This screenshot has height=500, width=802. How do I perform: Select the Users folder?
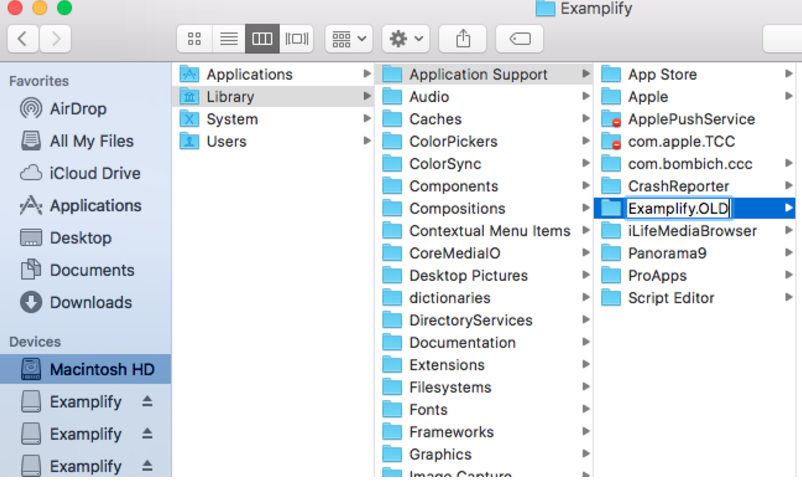[275, 142]
